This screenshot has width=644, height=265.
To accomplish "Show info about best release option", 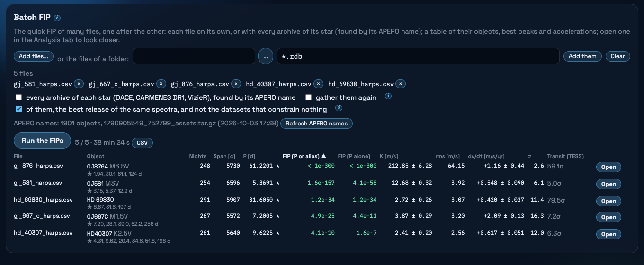I will pos(339,108).
